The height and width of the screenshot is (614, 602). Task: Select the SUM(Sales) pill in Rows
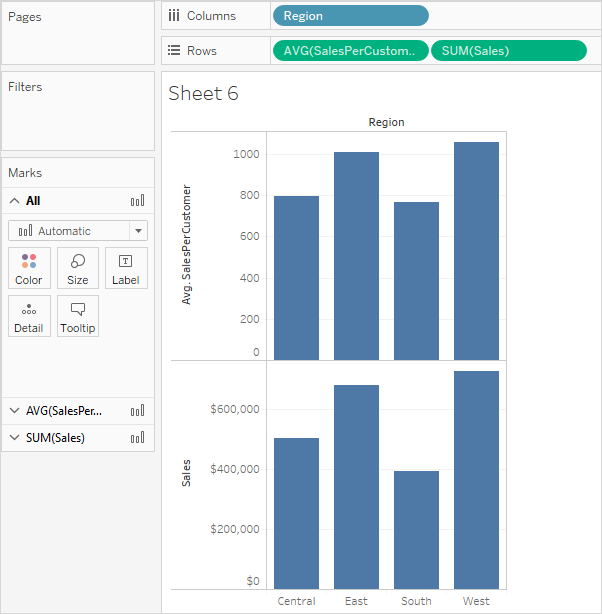point(508,51)
